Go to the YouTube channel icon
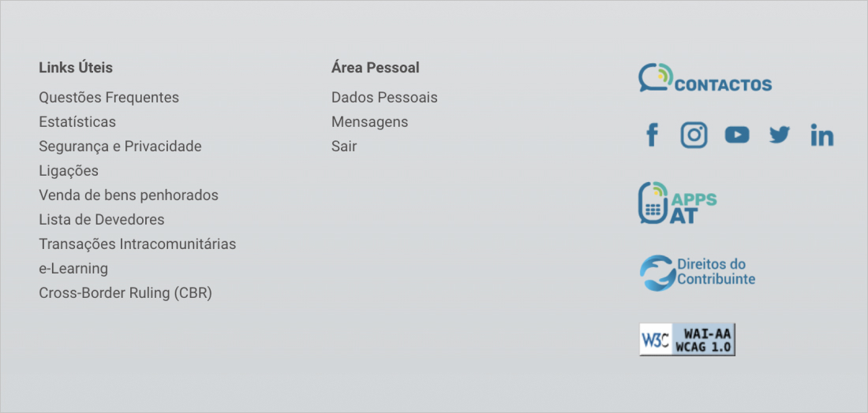Image resolution: width=868 pixels, height=413 pixels. (736, 135)
